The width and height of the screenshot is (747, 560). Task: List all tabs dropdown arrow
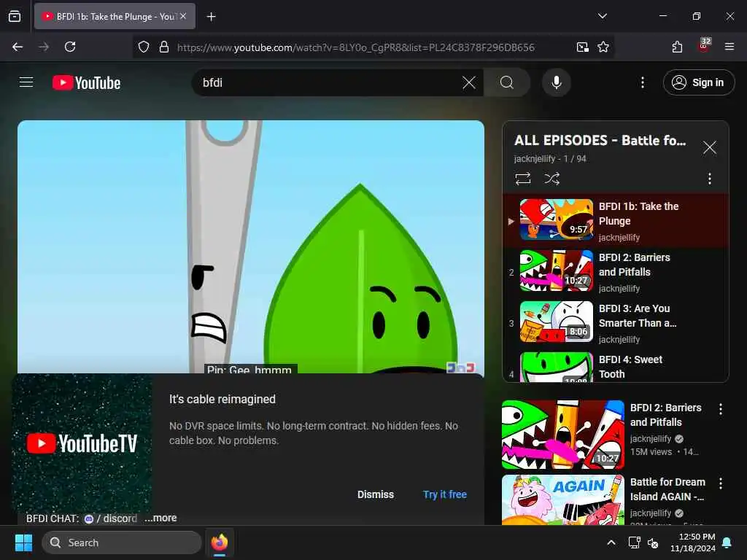602,16
